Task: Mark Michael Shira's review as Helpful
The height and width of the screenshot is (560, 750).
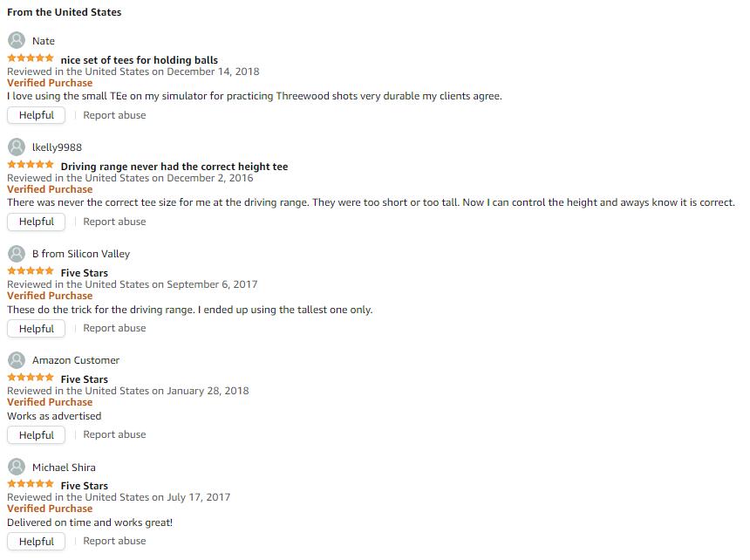Action: click(37, 542)
